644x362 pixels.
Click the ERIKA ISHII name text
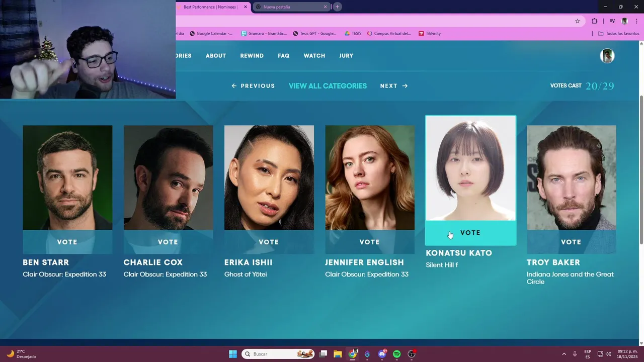point(249,262)
